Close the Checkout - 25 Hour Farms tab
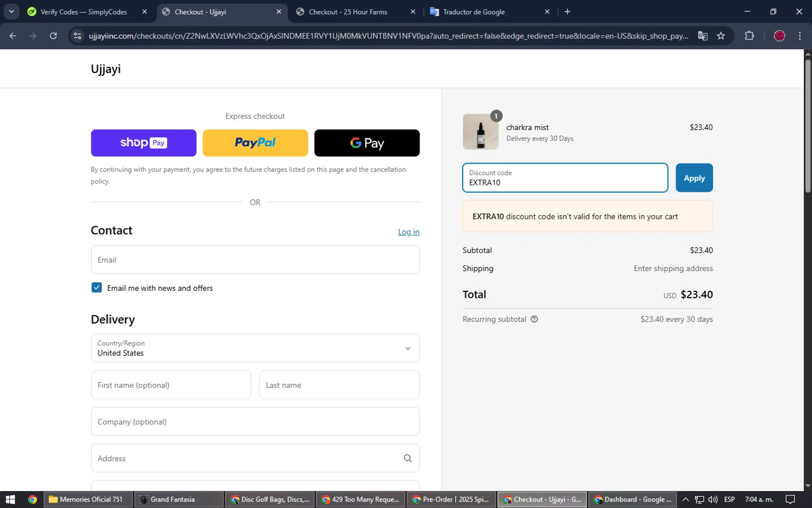Image resolution: width=812 pixels, height=508 pixels. pos(413,11)
